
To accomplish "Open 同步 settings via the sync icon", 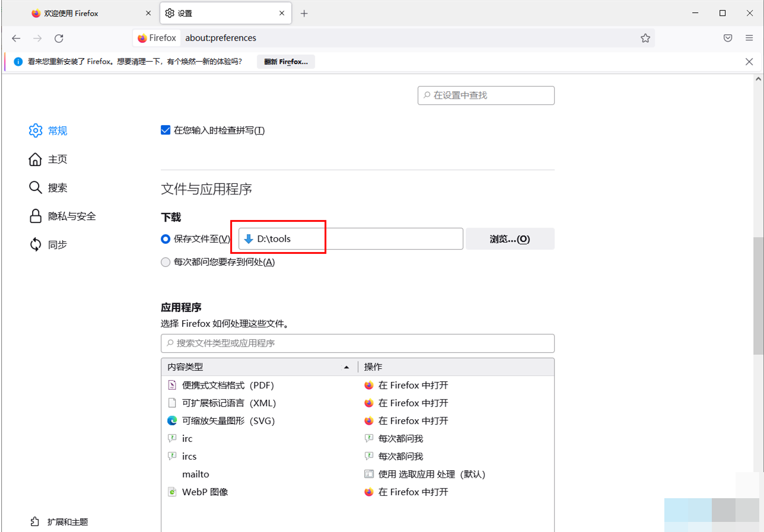I will [36, 244].
